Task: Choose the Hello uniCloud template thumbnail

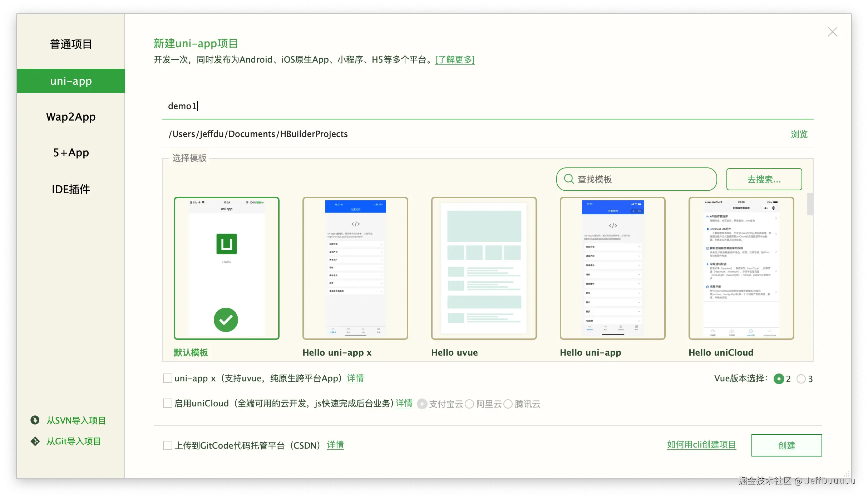Action: [x=741, y=268]
